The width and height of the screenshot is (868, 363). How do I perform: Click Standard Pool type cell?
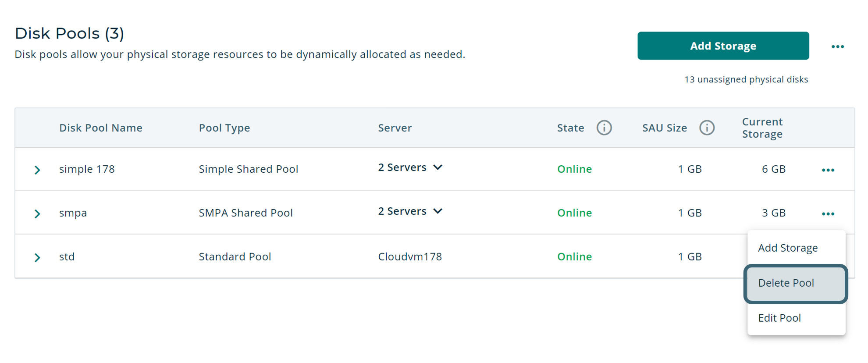tap(235, 256)
